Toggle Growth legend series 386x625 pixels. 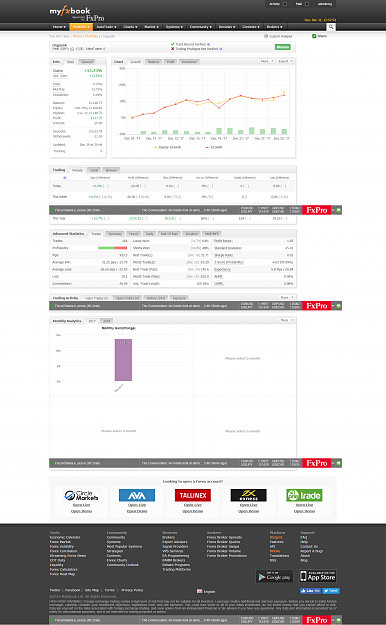coord(214,147)
